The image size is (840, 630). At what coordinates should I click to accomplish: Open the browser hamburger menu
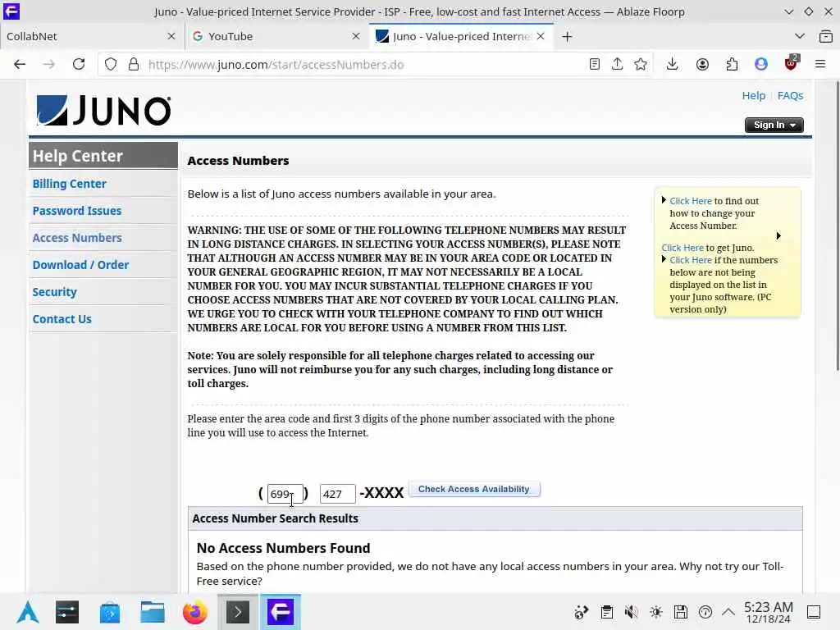[x=820, y=64]
